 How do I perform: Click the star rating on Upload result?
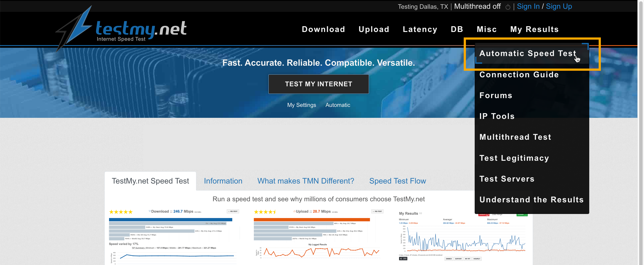point(265,212)
